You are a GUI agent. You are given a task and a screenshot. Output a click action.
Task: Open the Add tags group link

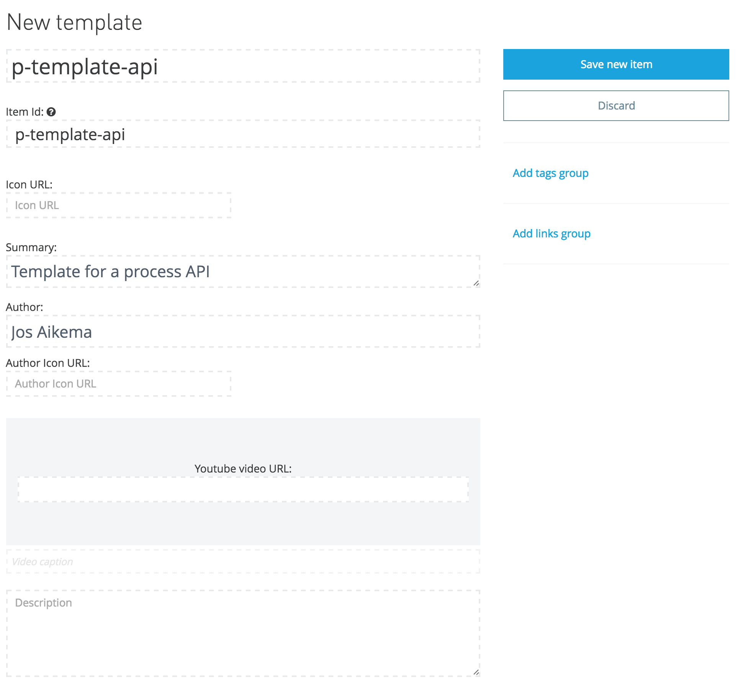550,173
